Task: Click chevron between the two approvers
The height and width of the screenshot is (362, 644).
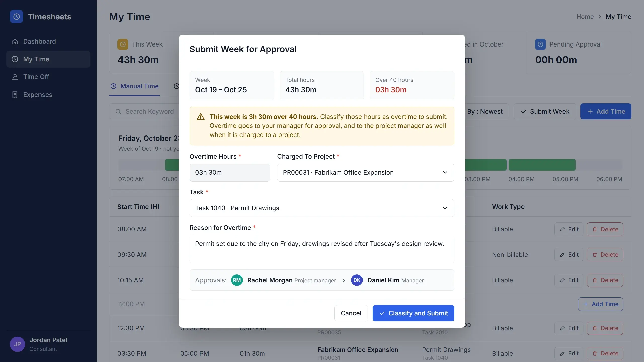Action: [344, 280]
